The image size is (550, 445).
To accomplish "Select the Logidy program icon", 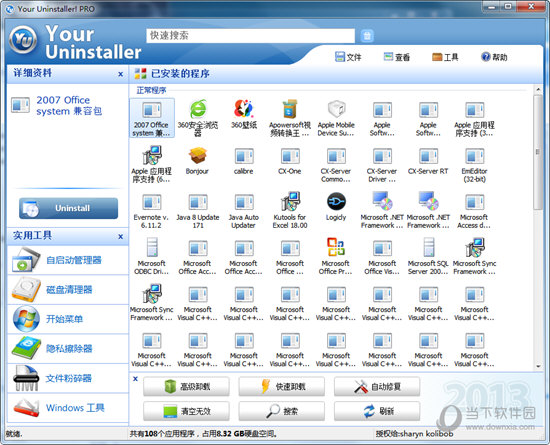I will [x=336, y=207].
